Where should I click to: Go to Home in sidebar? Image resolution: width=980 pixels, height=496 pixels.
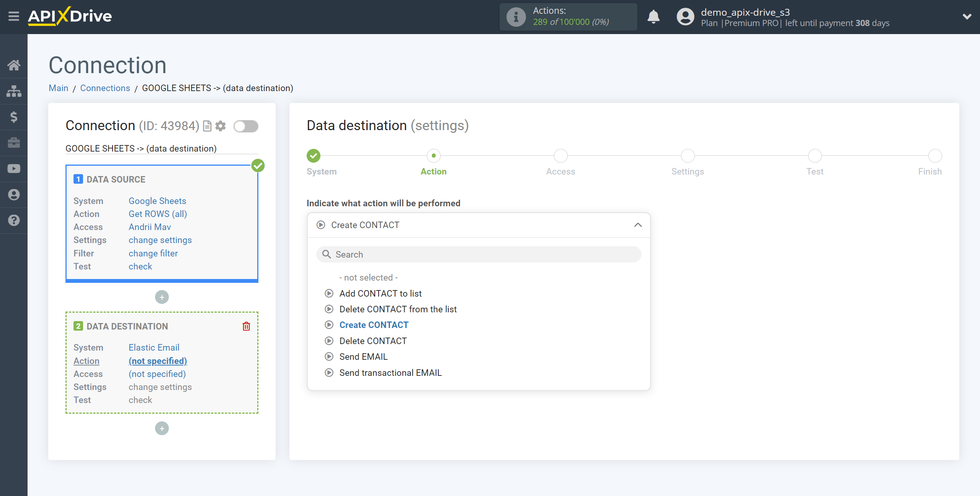coord(14,65)
